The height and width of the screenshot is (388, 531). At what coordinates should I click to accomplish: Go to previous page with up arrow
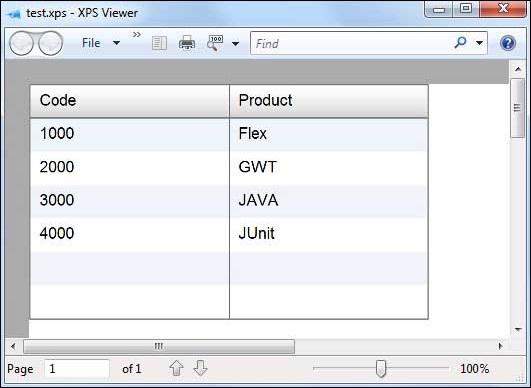pyautogui.click(x=176, y=368)
